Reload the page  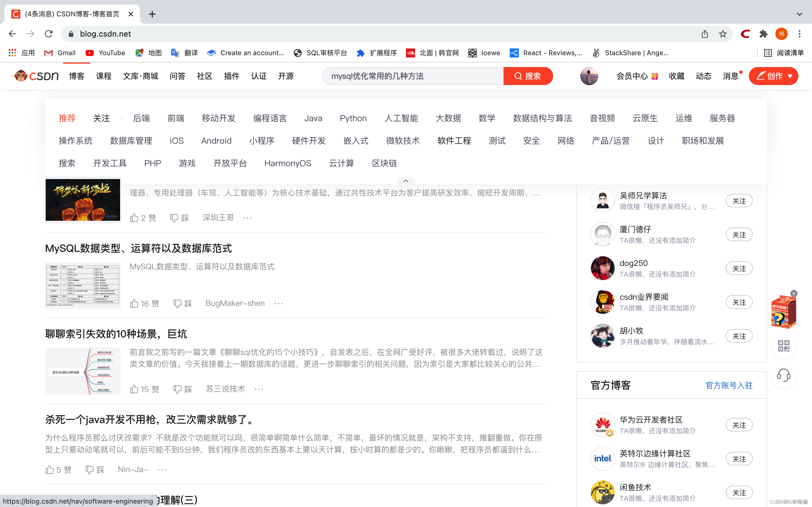pos(49,34)
